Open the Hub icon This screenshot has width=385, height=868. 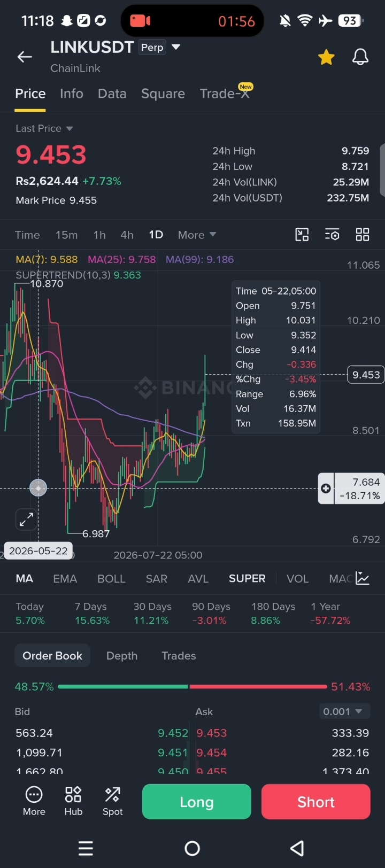(73, 801)
